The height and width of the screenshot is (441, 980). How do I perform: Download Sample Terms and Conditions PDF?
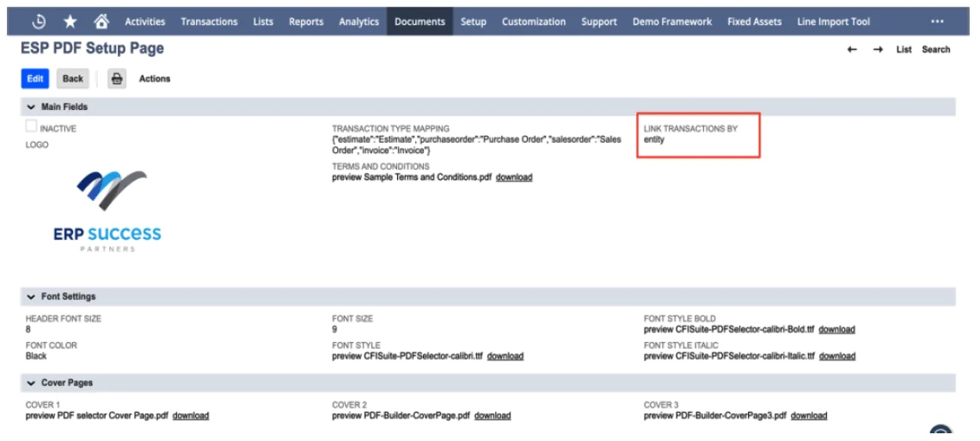(514, 177)
